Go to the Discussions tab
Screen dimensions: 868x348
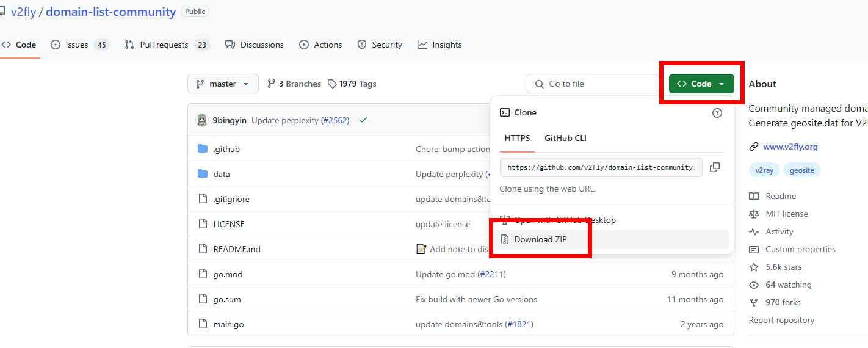pos(255,45)
